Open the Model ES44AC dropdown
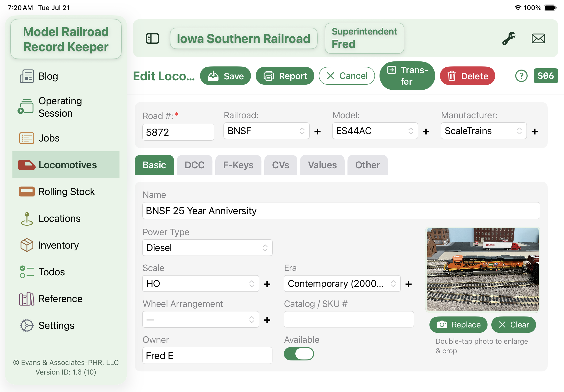This screenshot has width=564, height=392. (x=375, y=131)
